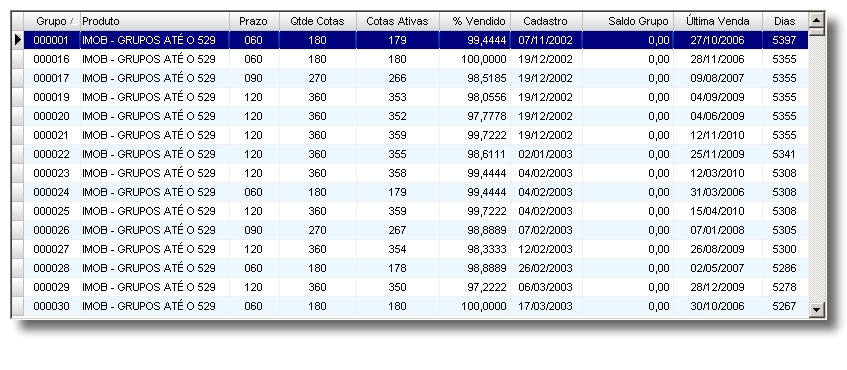Click the Produto column header
Screen dimensions: 847x370
154,22
